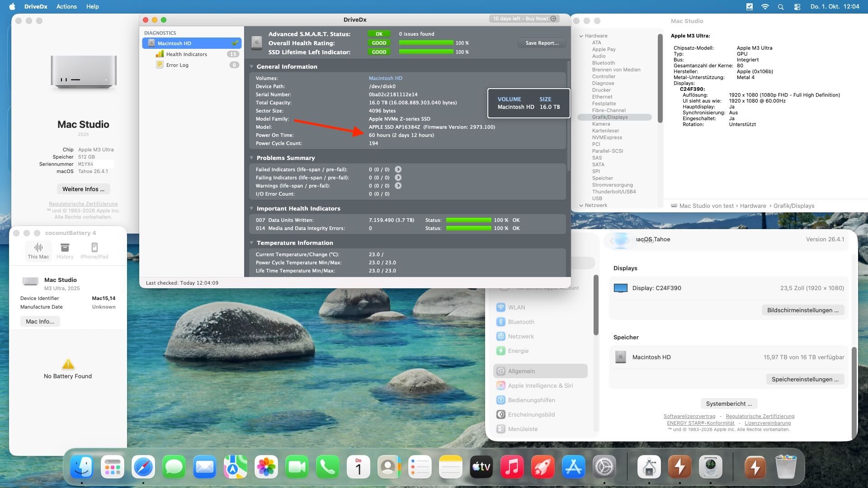The height and width of the screenshot is (488, 868).
Task: Click the Overall Health Rating progress bar
Action: [426, 43]
